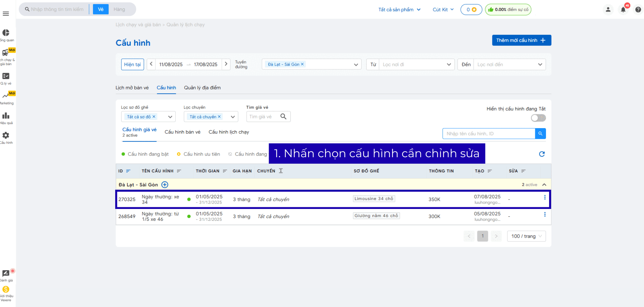Click the notification bell icon
Viewport: 644px width, 307px height.
tap(623, 9)
